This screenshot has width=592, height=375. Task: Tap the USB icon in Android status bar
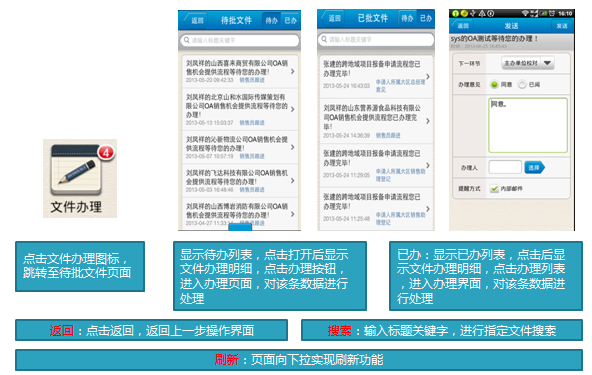tap(473, 14)
